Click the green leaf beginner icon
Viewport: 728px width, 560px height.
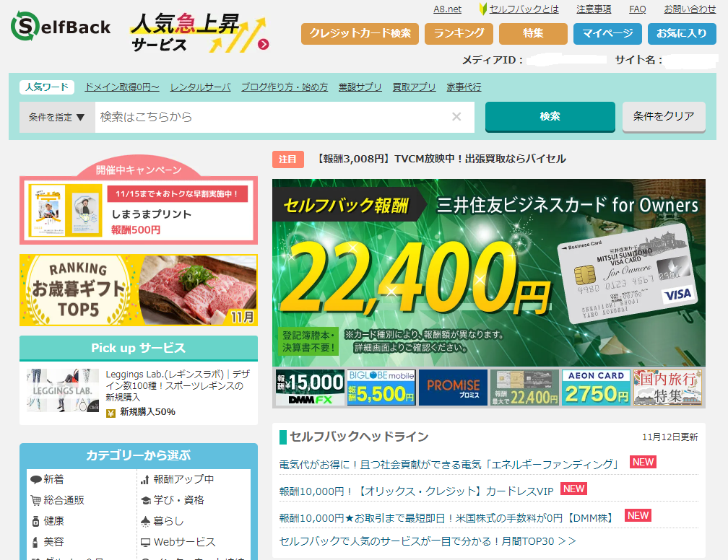[x=483, y=9]
